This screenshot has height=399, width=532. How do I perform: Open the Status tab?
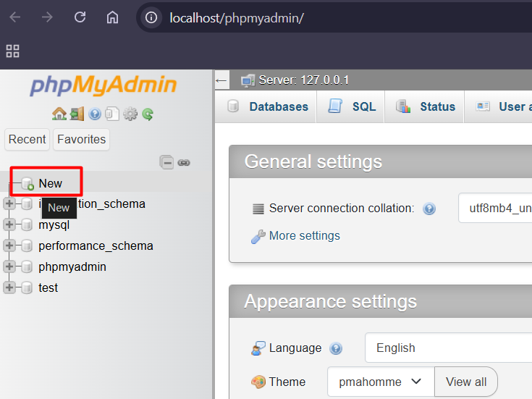pyautogui.click(x=426, y=106)
